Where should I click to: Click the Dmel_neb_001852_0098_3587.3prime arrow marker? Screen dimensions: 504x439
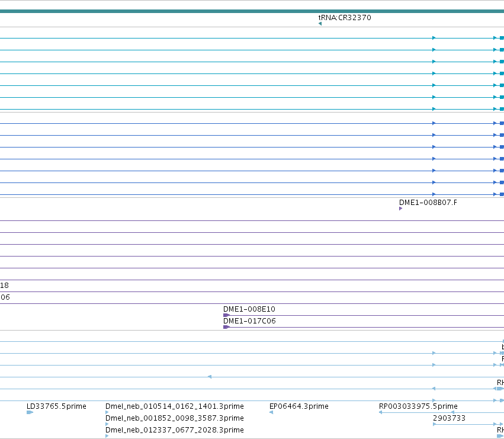coord(107,425)
